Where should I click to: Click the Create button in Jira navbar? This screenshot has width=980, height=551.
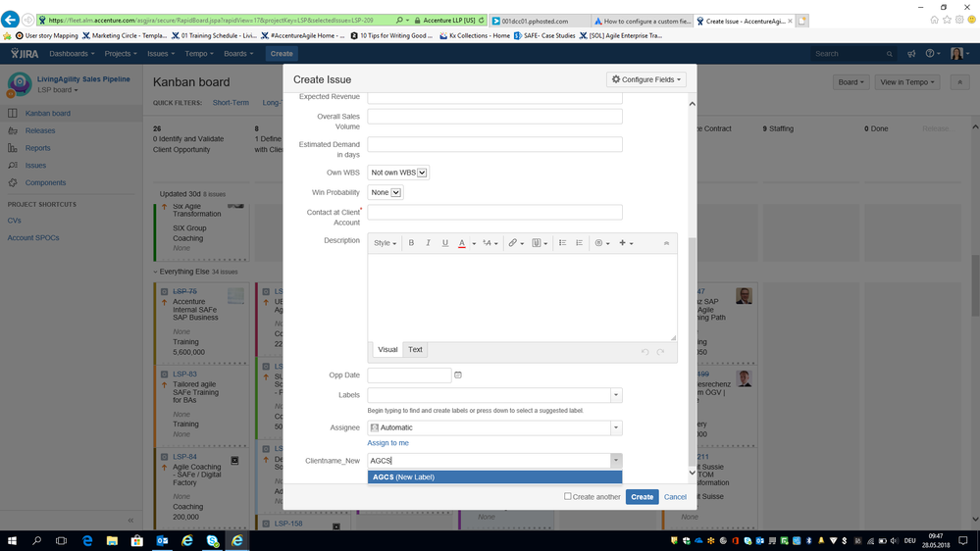click(x=282, y=54)
